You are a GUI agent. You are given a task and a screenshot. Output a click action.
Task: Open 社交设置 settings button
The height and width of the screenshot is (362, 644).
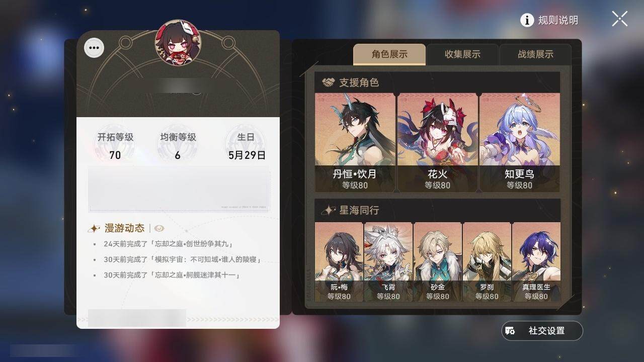point(542,331)
